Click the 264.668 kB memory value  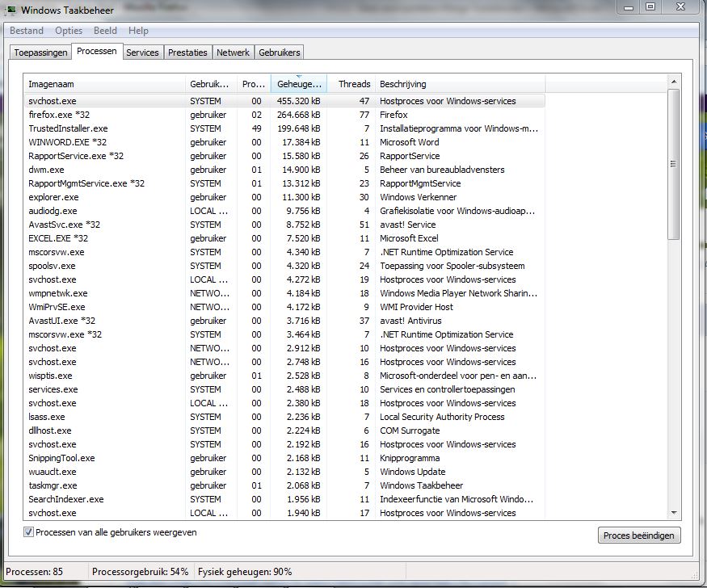pos(298,115)
